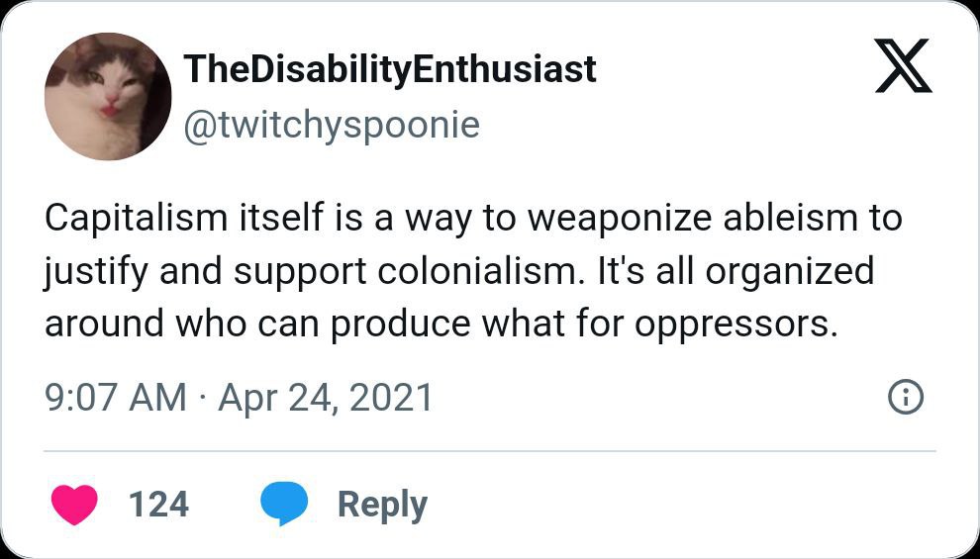Open the info icon beside the timestamp
Image resolution: width=980 pixels, height=559 pixels.
pyautogui.click(x=906, y=398)
